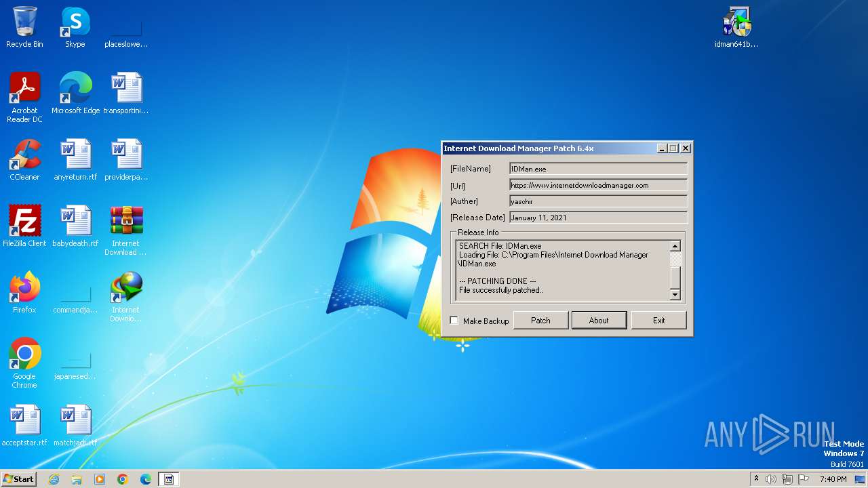Image resolution: width=868 pixels, height=488 pixels.
Task: Click the Release Date field
Action: (599, 218)
